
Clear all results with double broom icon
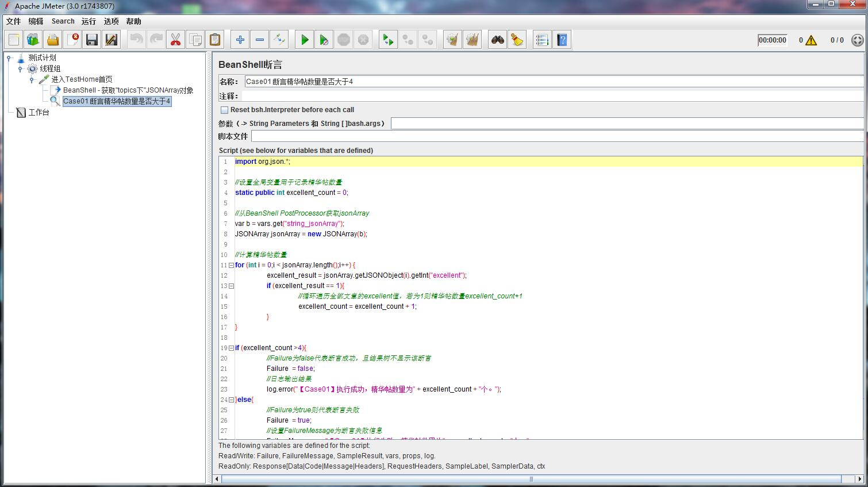pos(473,40)
